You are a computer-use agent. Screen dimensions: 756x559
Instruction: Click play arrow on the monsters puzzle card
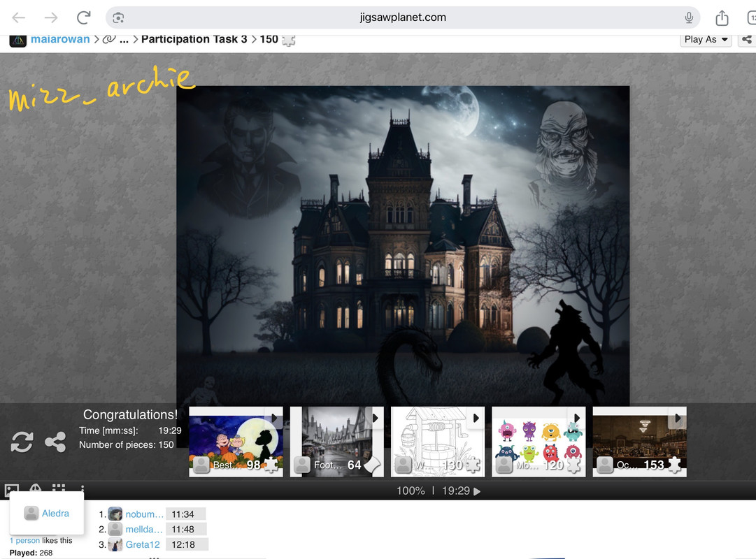coord(577,418)
